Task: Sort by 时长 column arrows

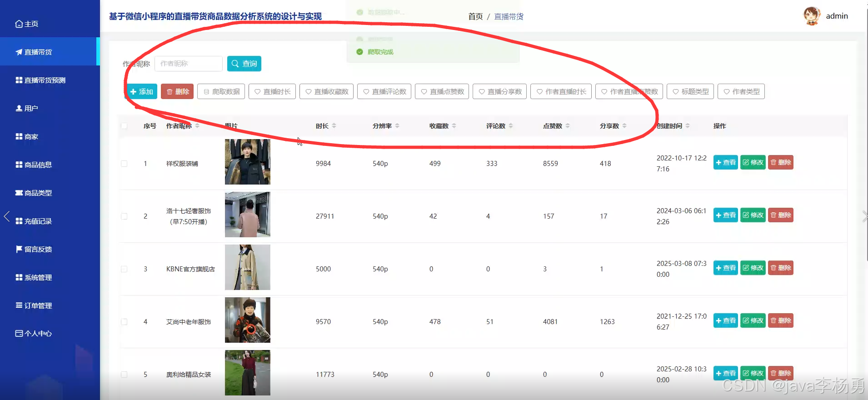Action: click(334, 126)
